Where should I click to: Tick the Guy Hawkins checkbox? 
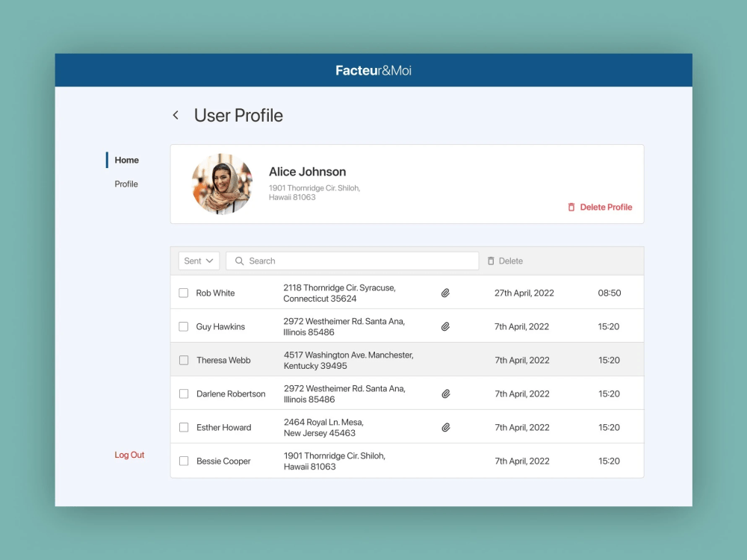click(x=184, y=327)
